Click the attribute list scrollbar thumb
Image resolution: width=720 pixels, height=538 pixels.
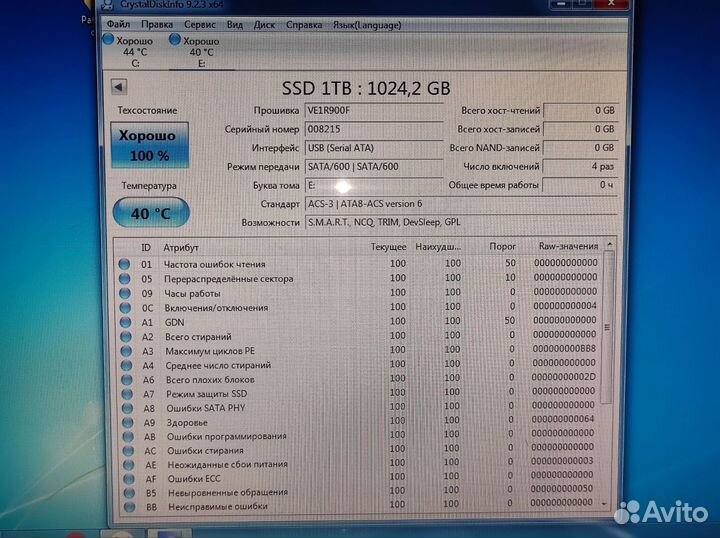tap(608, 327)
